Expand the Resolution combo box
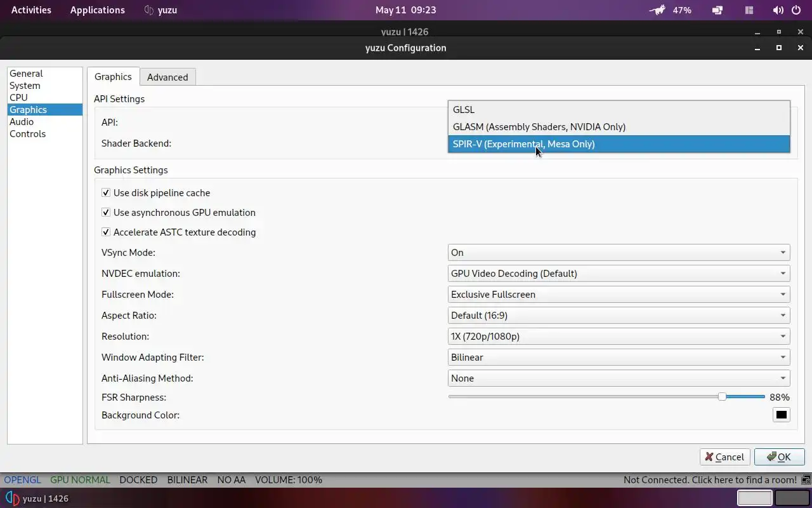Viewport: 812px width, 508px height. [619, 336]
